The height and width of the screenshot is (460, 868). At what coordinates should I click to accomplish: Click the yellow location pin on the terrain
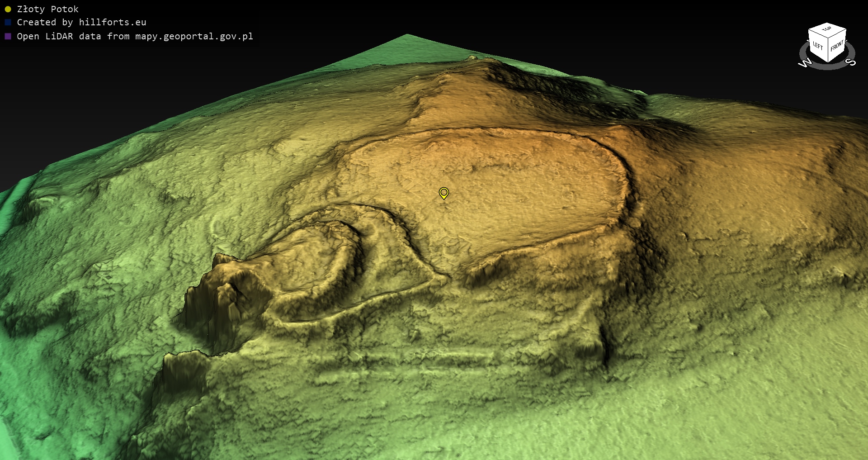coord(444,193)
